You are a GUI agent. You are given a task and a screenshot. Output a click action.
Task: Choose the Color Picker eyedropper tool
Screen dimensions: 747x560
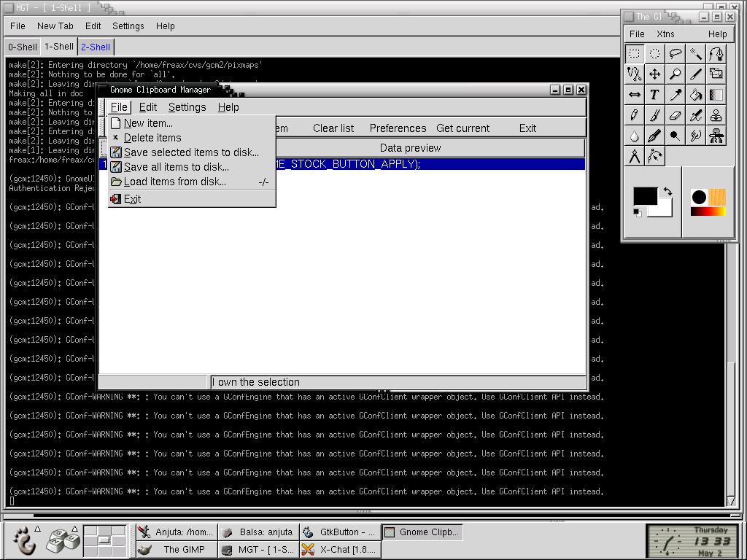[675, 94]
